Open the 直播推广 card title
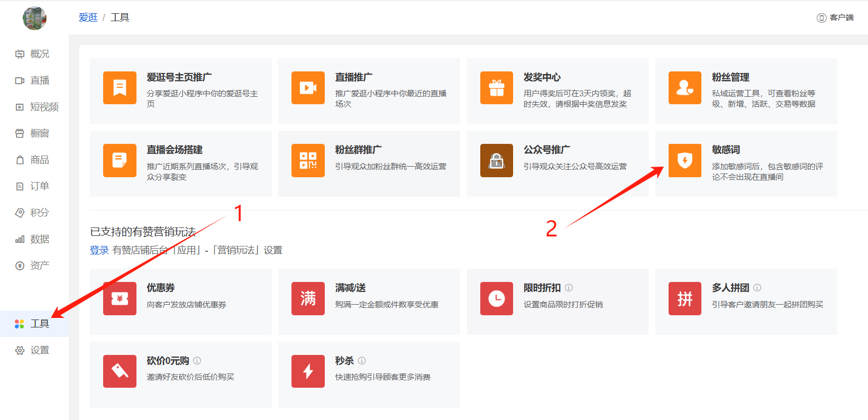This screenshot has height=420, width=868. 353,77
